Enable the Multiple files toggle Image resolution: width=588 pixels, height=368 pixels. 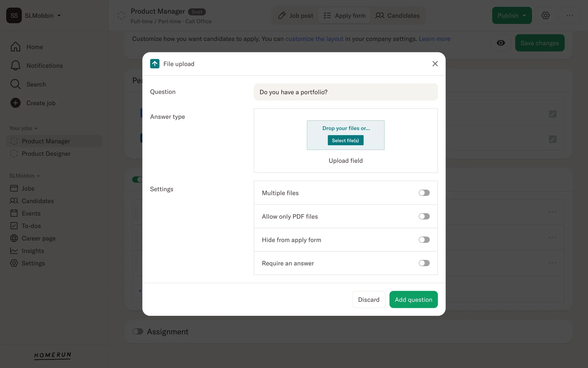(x=424, y=193)
